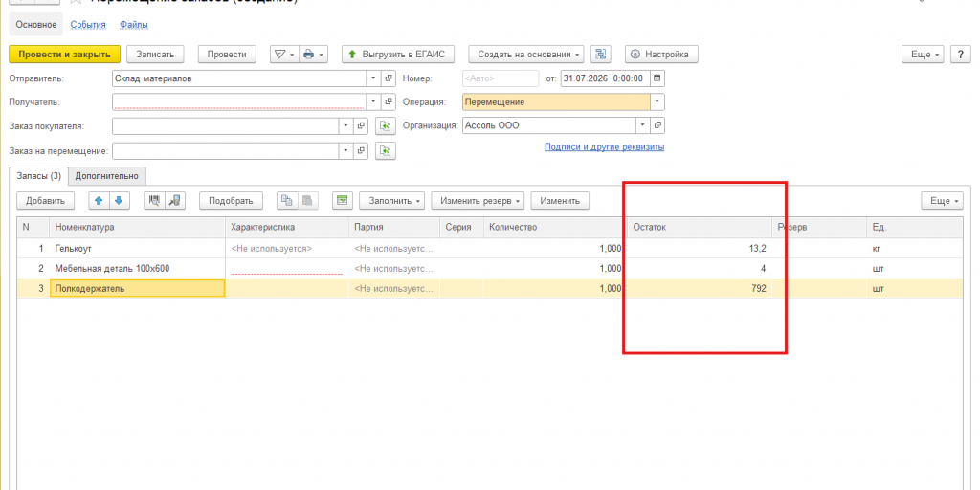
Task: Click the data terminal load icon
Action: point(175,201)
